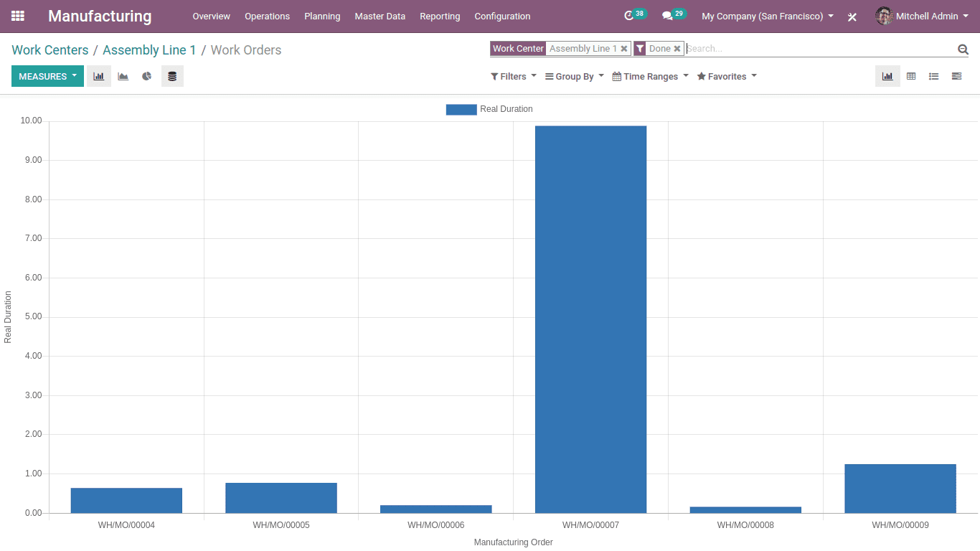Click Mitchell Admin avatar

coord(884,16)
